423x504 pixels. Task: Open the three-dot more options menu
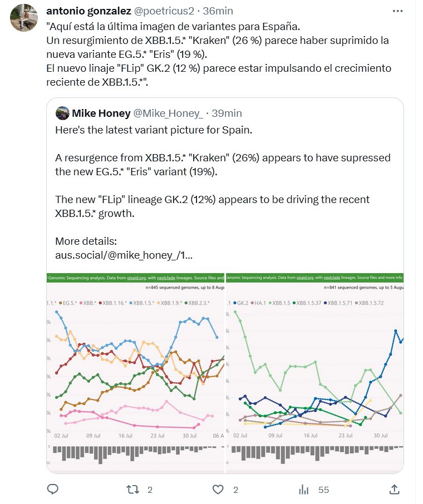coord(399,11)
